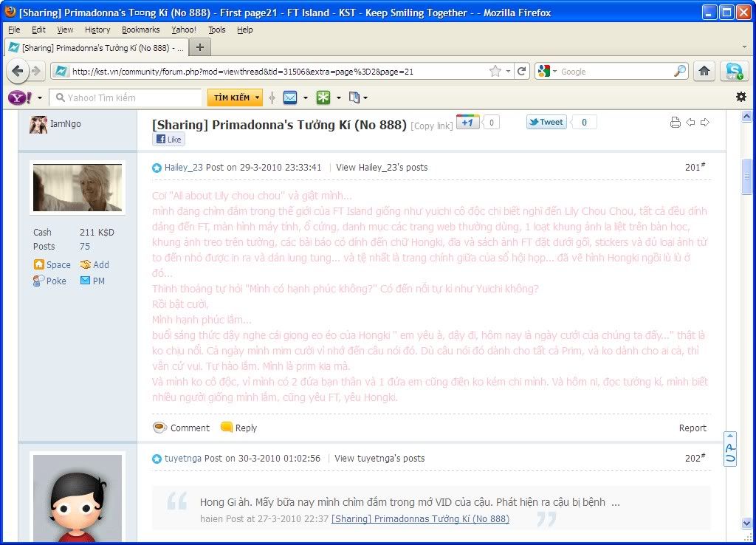Click the Yahoo! Tìm kiếm search field
756x545 pixels.
tap(126, 98)
